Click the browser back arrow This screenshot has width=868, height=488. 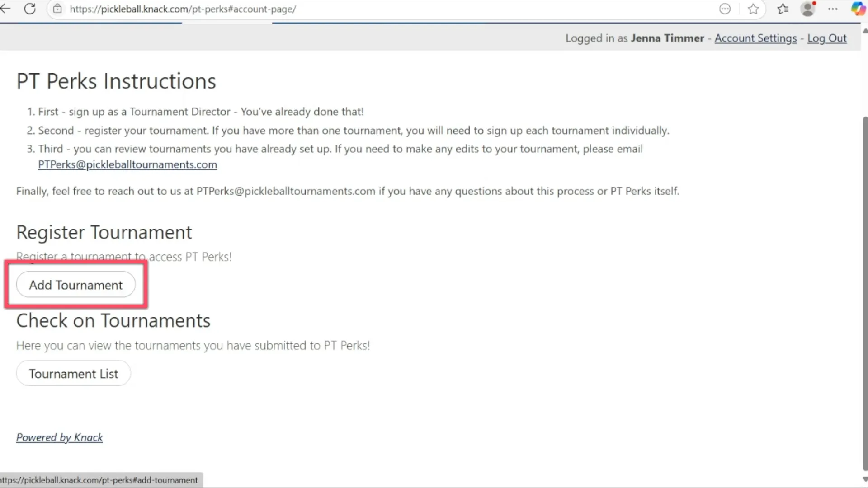[x=5, y=9]
